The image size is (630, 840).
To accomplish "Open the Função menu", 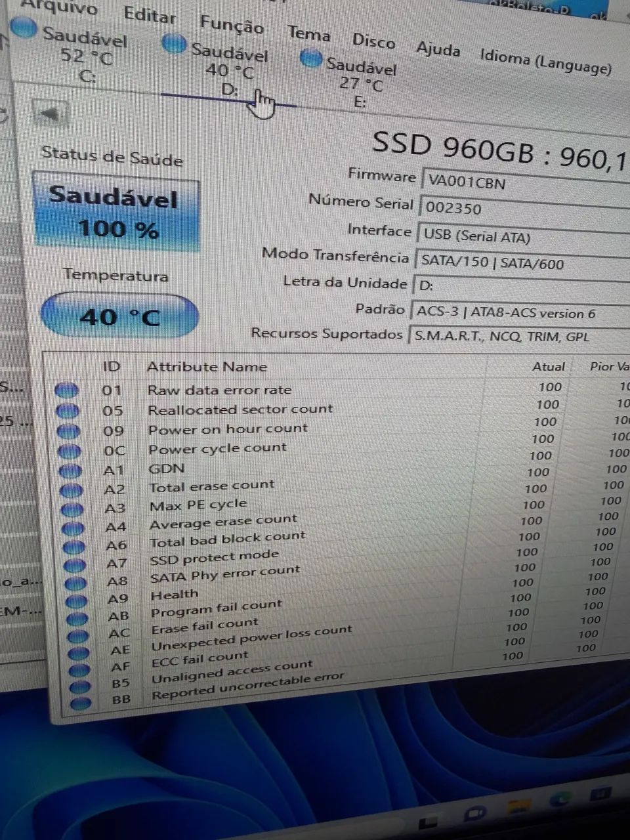I will (x=232, y=24).
